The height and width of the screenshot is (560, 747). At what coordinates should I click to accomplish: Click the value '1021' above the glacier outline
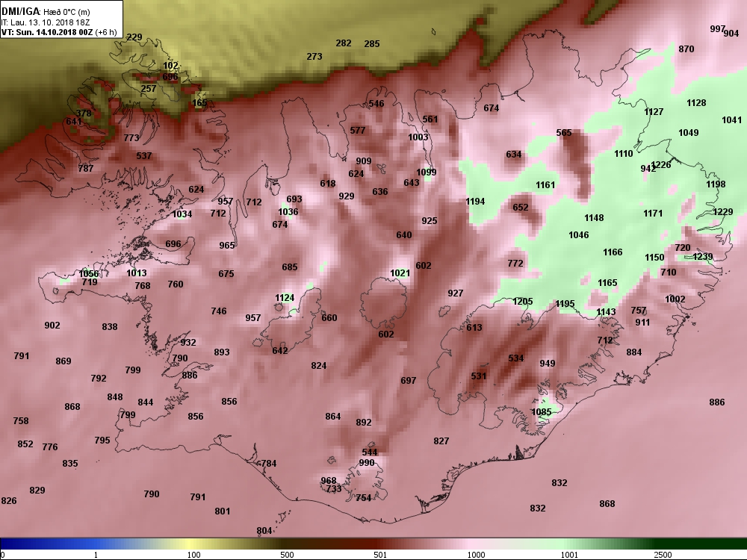[400, 273]
